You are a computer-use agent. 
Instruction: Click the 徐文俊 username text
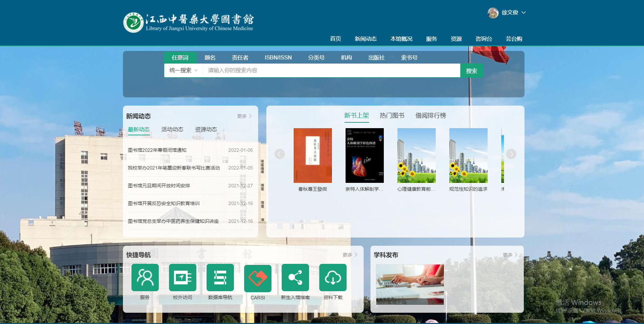510,13
